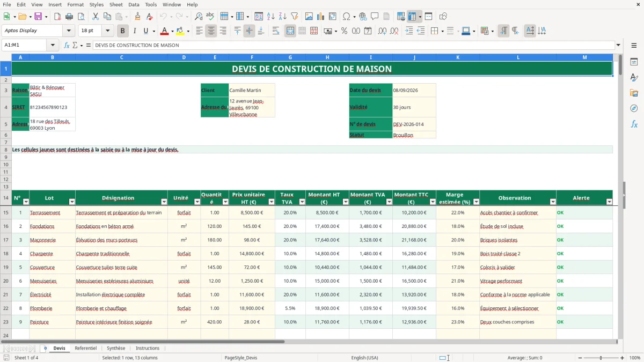Open Find and Replace
The height and width of the screenshot is (362, 644).
(199, 17)
